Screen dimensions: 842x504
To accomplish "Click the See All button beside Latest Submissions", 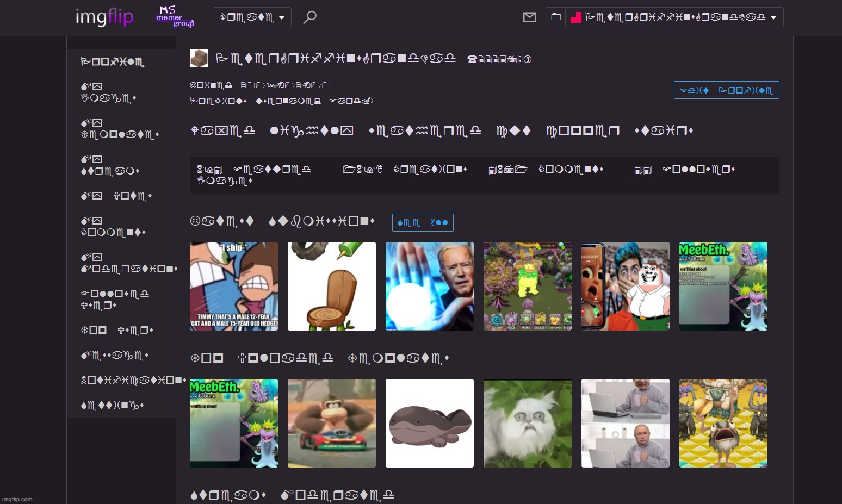I will coord(423,222).
